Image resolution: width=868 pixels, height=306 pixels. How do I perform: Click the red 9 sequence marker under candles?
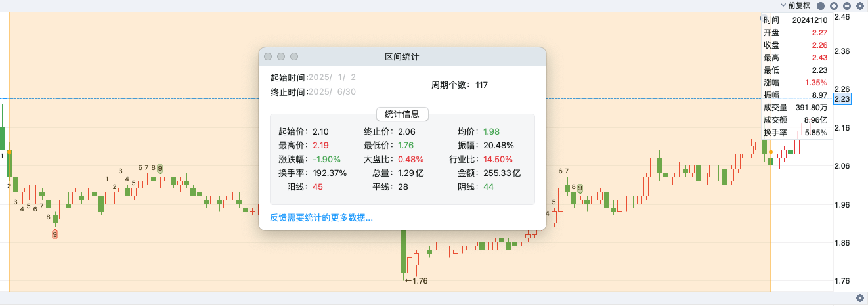(x=55, y=234)
